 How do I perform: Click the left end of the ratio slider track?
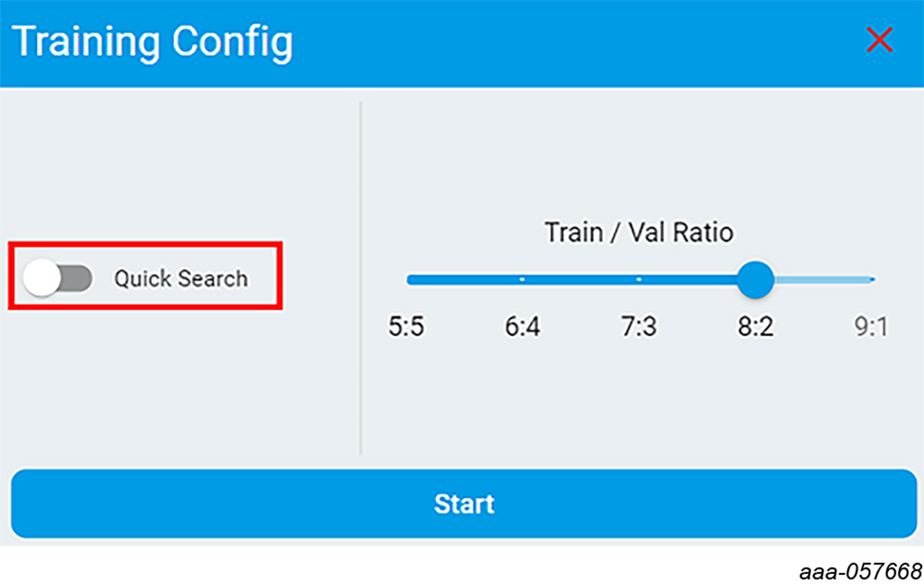(x=410, y=279)
